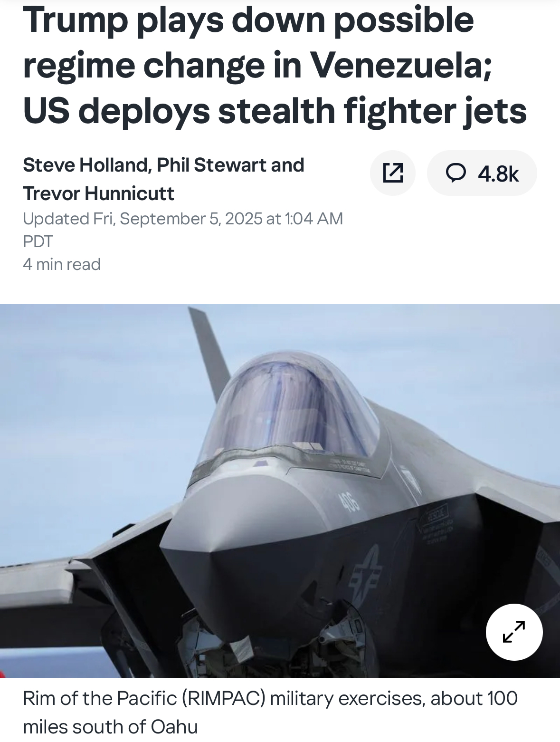This screenshot has height=742, width=560.
Task: Tap the share article arrow icon
Action: (393, 173)
